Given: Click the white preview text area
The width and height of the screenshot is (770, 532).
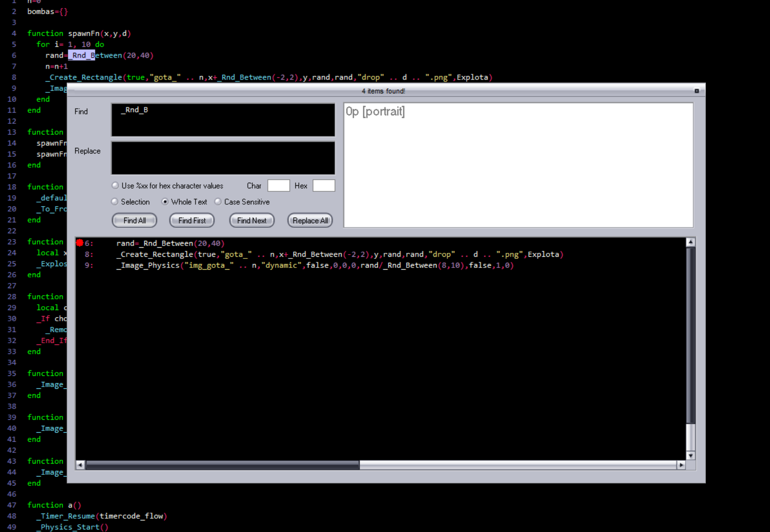Looking at the screenshot, I should (x=518, y=165).
